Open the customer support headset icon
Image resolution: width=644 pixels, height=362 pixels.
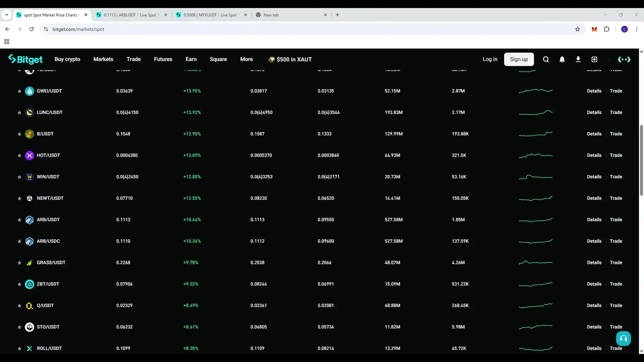point(623,338)
